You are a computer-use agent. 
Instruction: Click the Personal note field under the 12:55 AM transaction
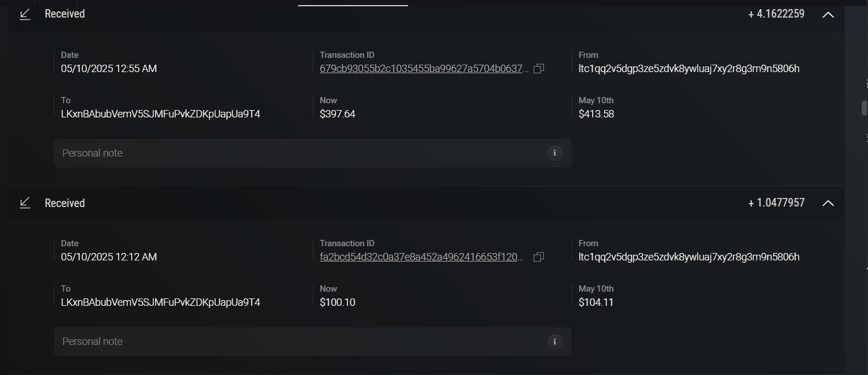click(x=295, y=153)
